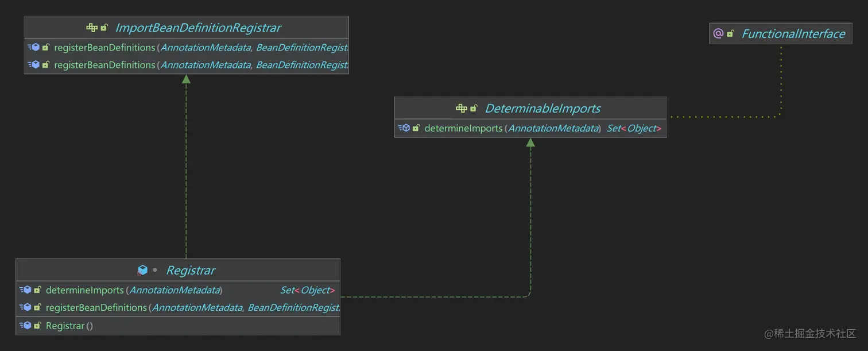
Task: Click the class icon beside Registrar title
Action: click(x=142, y=270)
